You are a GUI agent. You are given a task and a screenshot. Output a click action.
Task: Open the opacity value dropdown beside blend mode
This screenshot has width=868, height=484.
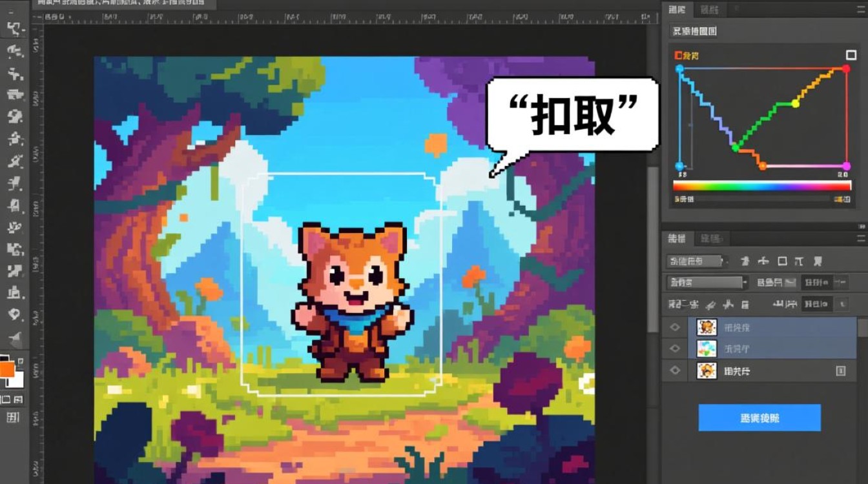840,283
